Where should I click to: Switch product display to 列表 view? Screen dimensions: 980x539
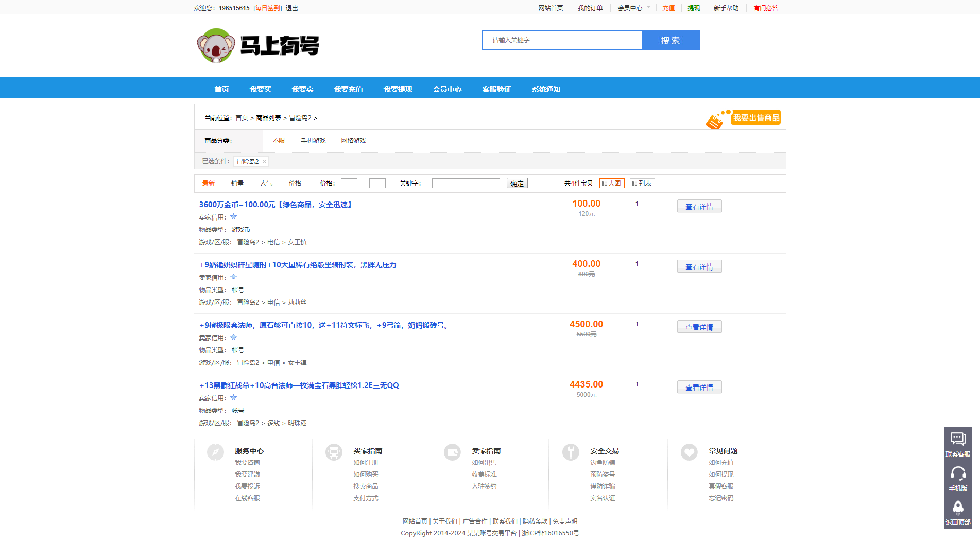click(x=642, y=183)
